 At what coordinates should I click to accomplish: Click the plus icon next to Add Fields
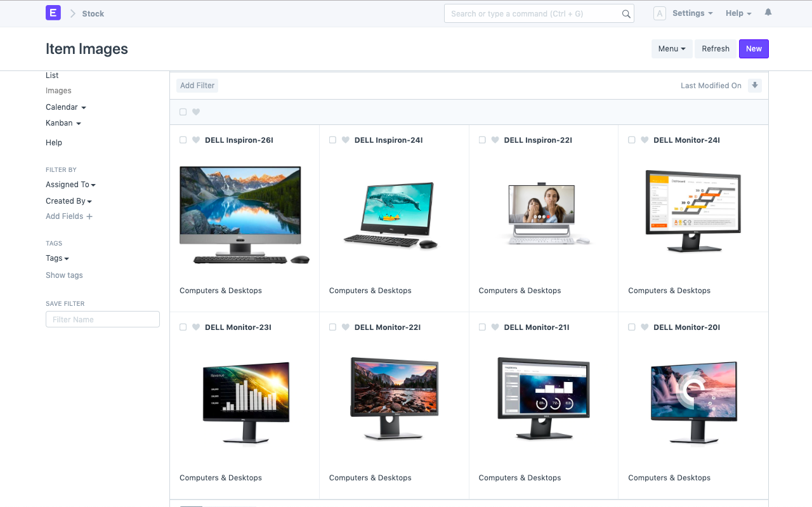pyautogui.click(x=89, y=216)
